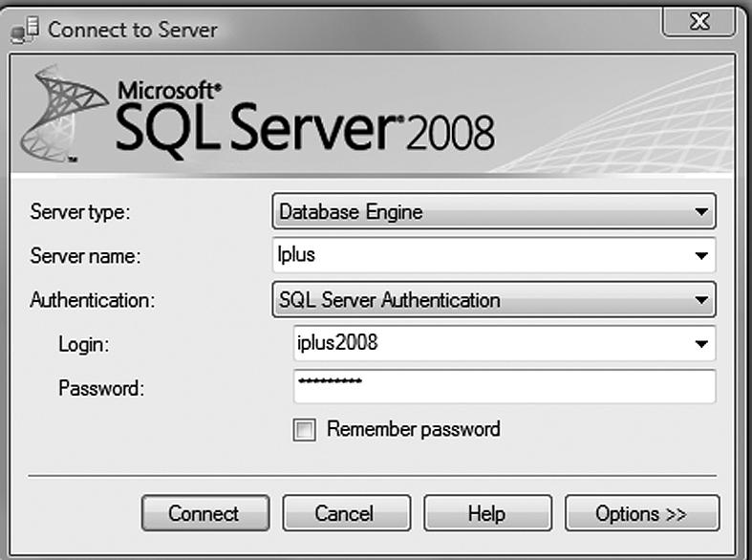Click the 'Login:' label
This screenshot has width=752, height=560.
coord(84,344)
